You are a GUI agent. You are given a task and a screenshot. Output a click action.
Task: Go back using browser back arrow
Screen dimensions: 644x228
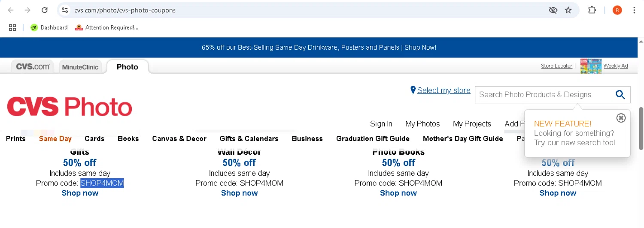click(11, 10)
